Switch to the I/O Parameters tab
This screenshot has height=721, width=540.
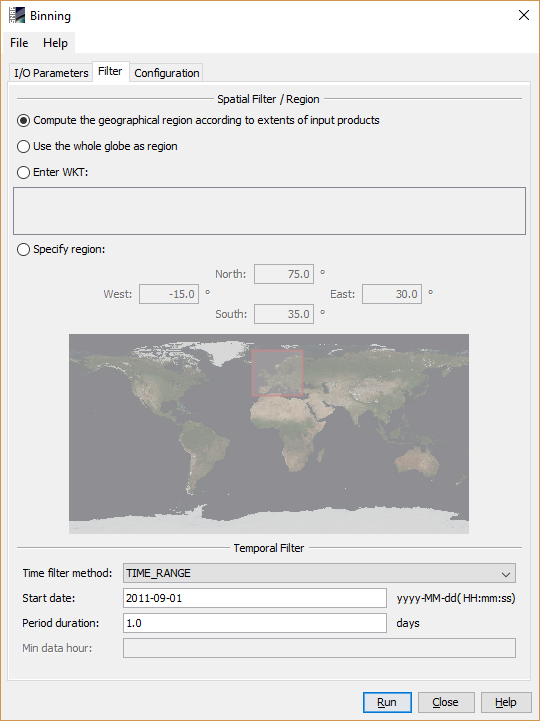[51, 73]
